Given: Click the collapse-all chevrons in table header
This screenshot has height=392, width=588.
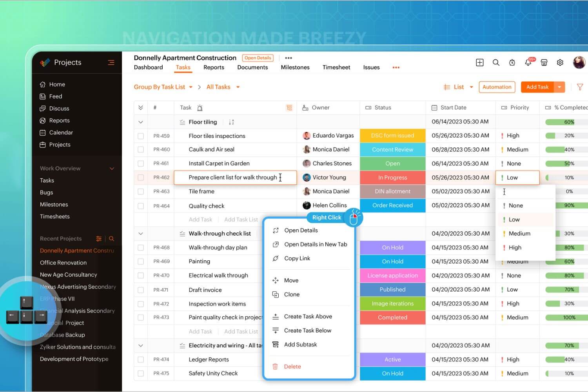Looking at the screenshot, I should coord(141,108).
